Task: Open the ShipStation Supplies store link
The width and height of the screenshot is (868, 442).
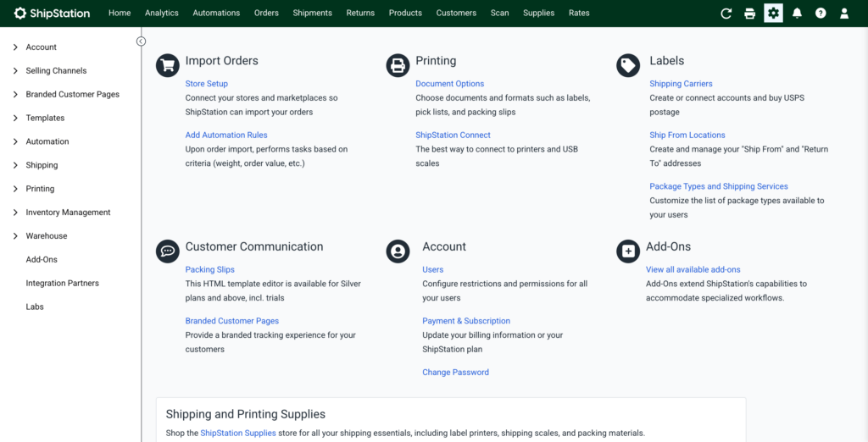Action: pyautogui.click(x=238, y=434)
